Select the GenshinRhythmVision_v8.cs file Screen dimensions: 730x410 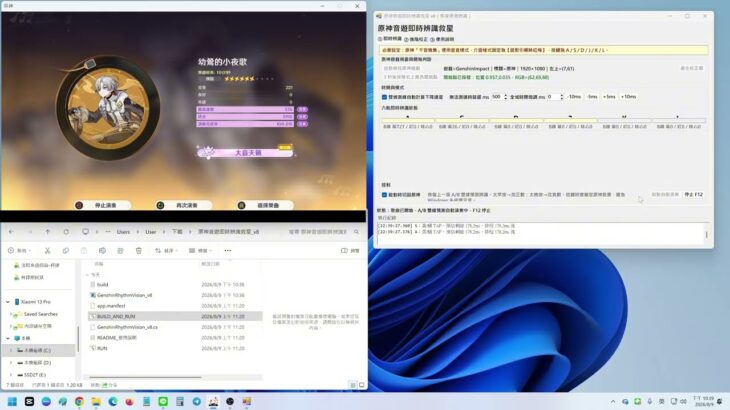pos(127,327)
